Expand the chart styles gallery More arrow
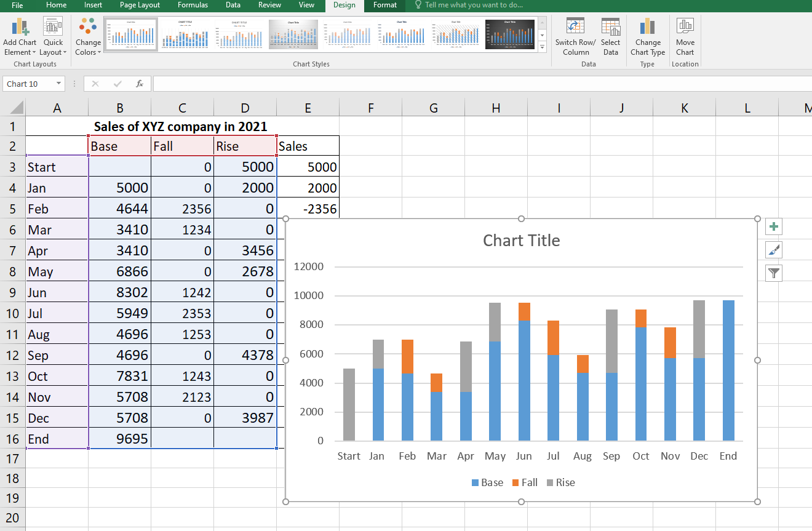This screenshot has height=531, width=812. [542, 47]
